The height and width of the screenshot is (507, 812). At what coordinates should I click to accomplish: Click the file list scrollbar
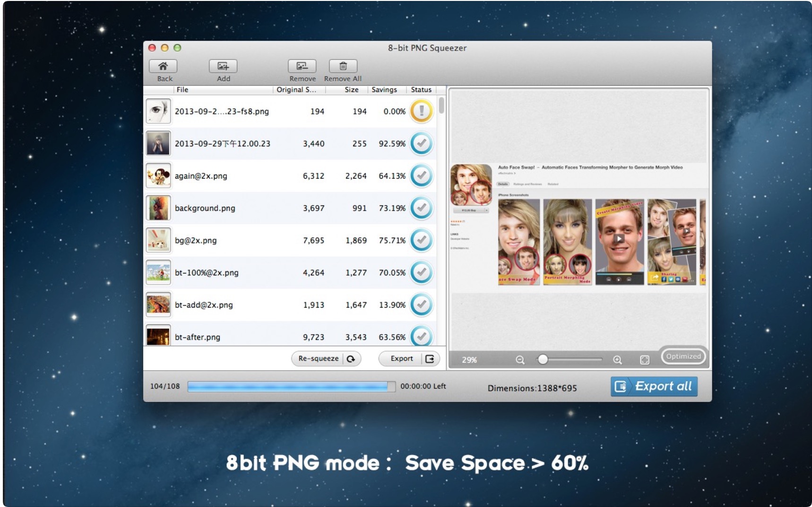coord(441,106)
